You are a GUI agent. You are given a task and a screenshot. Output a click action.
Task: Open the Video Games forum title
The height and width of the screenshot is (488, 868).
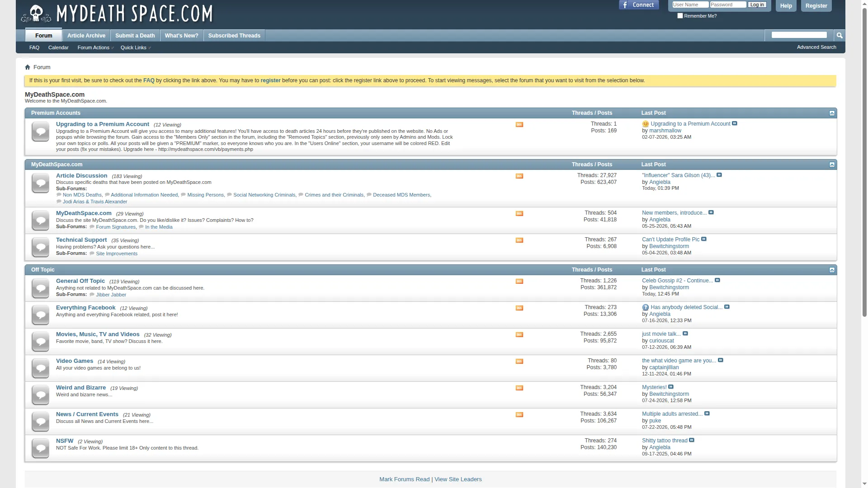[75, 361]
